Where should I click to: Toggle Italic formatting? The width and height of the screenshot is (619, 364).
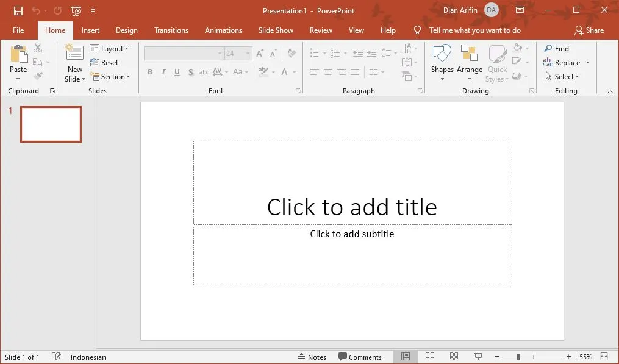(x=163, y=72)
